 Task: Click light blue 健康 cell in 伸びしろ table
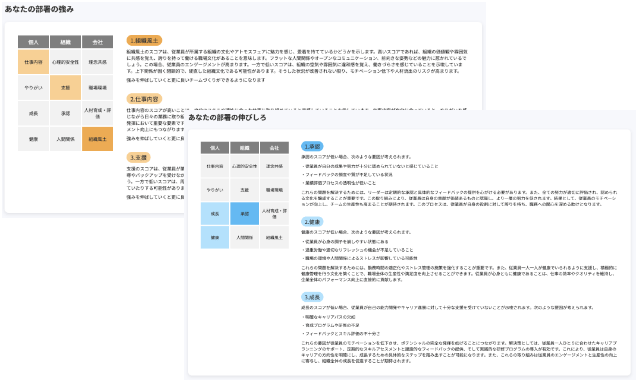215,237
